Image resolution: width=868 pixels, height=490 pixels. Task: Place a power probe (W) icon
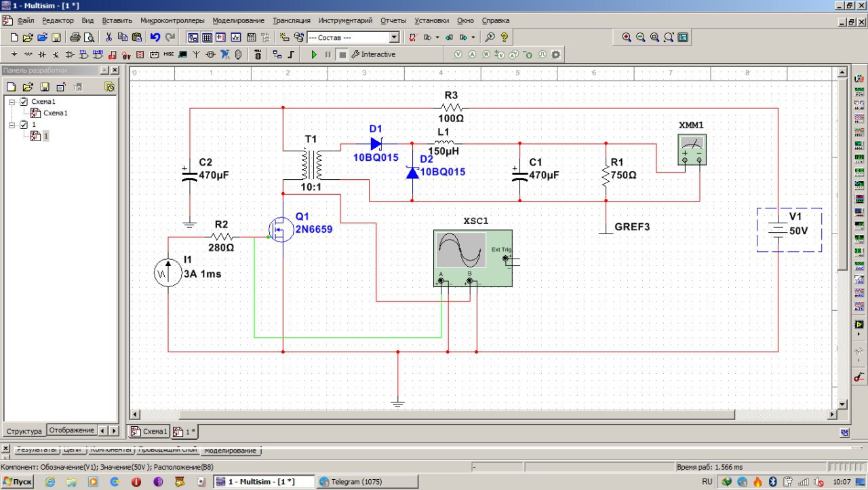pyautogui.click(x=486, y=54)
